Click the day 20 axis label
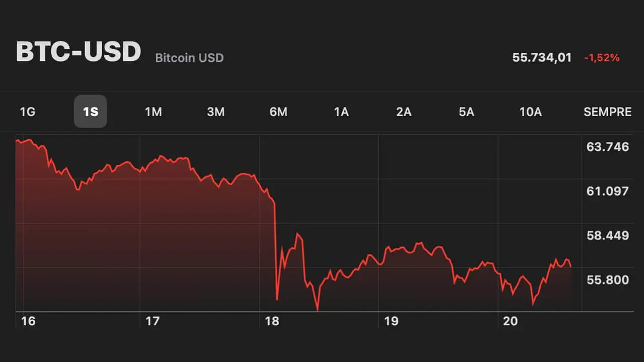 pyautogui.click(x=510, y=321)
